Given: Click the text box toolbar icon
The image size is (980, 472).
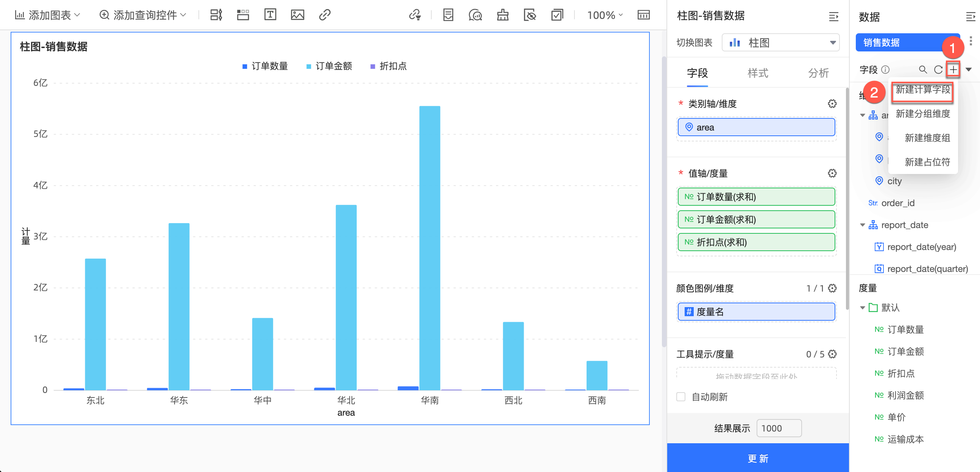Looking at the screenshot, I should click(270, 15).
